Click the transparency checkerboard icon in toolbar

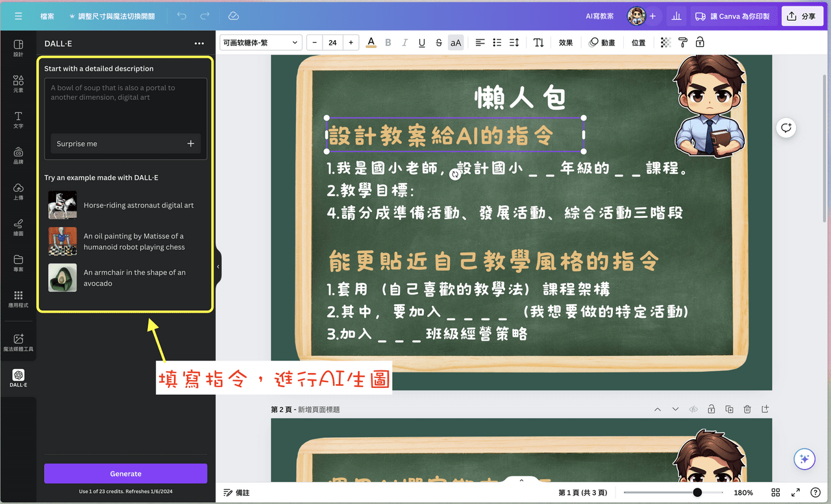(x=665, y=42)
